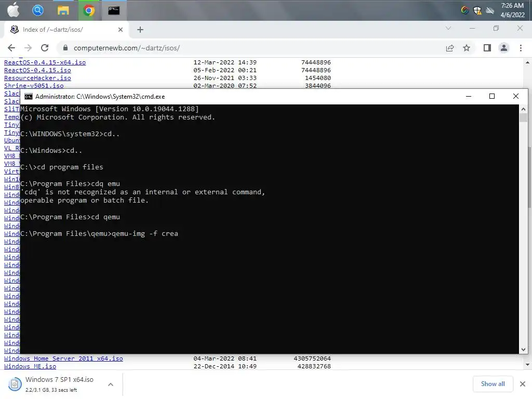532x399 pixels.
Task: Open a new Chrome tab
Action: [x=140, y=30]
